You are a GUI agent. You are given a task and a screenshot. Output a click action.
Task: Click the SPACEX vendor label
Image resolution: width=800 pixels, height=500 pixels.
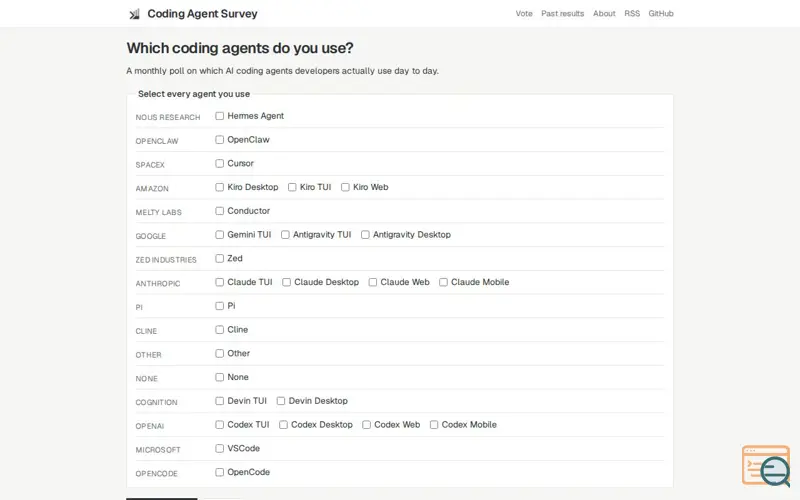(x=150, y=165)
